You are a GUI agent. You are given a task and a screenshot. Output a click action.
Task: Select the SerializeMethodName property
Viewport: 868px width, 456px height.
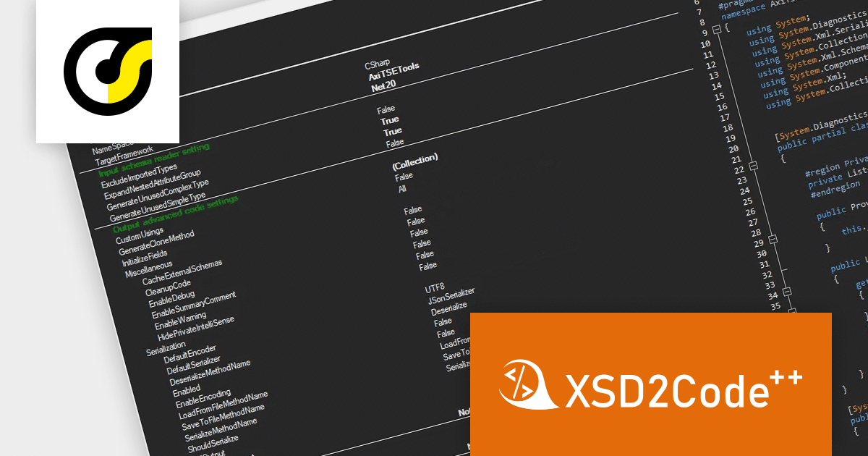click(221, 429)
